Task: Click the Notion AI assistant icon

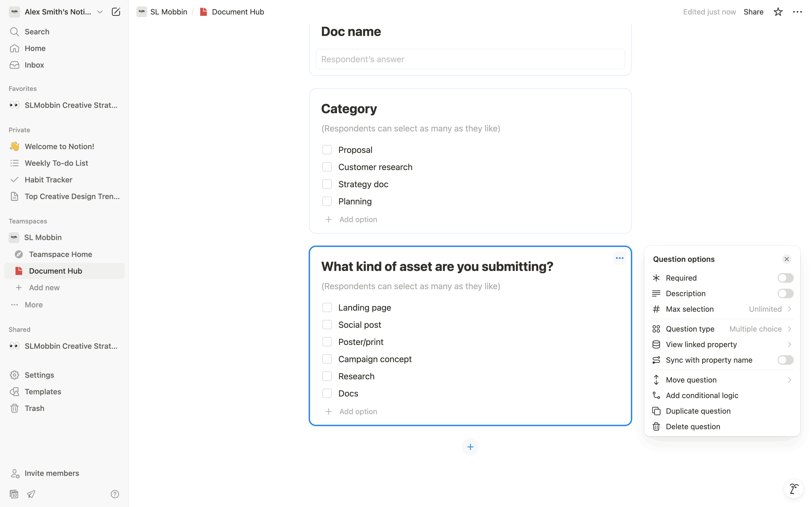Action: coord(793,488)
